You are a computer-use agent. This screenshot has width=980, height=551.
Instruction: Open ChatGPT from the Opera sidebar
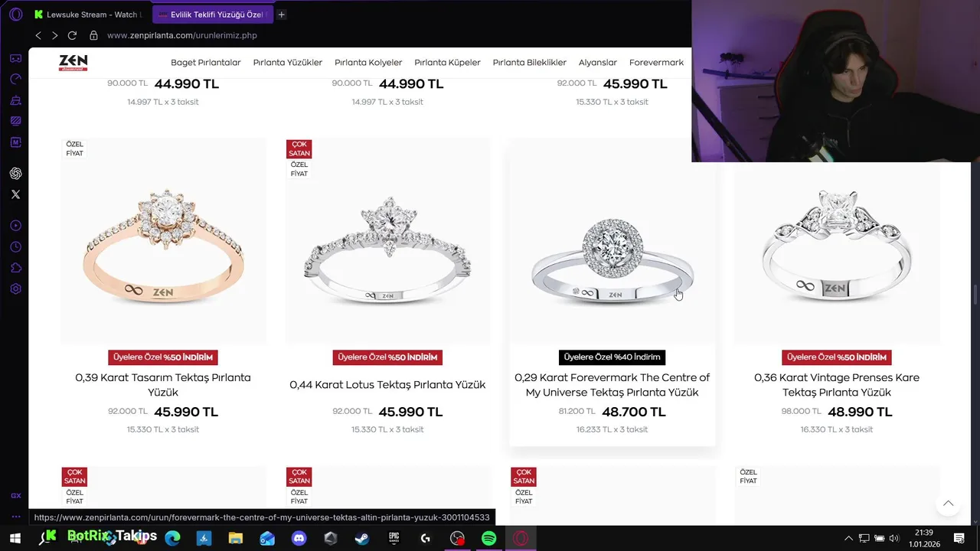coord(15,174)
